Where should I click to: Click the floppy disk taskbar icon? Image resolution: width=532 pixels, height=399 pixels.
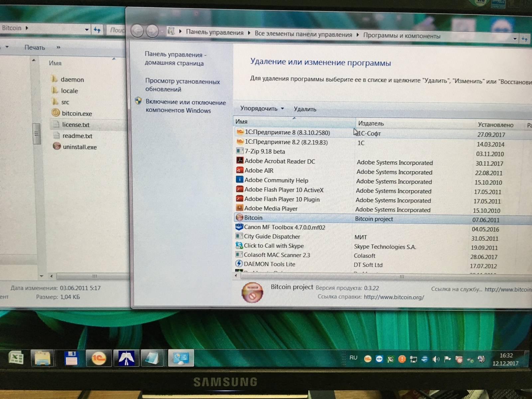pos(71,358)
